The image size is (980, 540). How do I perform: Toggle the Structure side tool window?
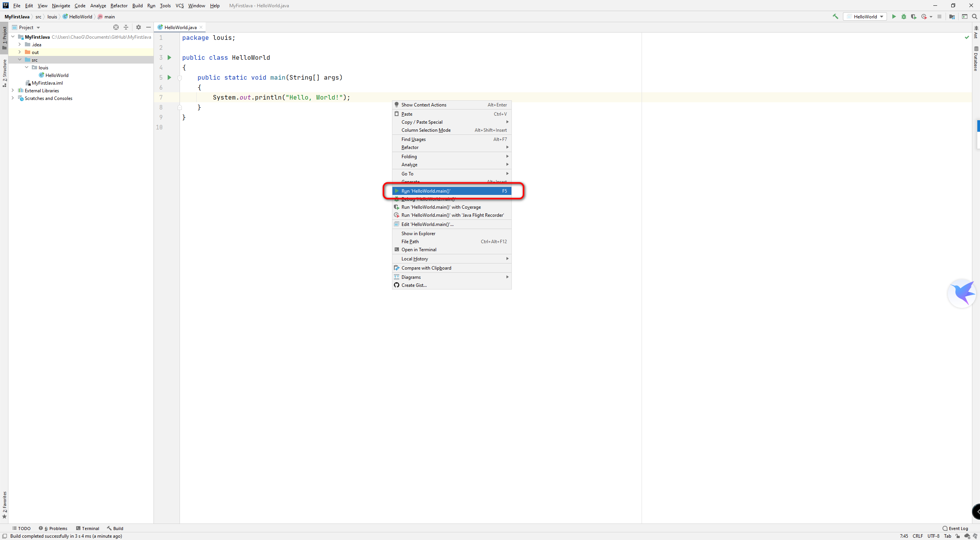point(5,72)
